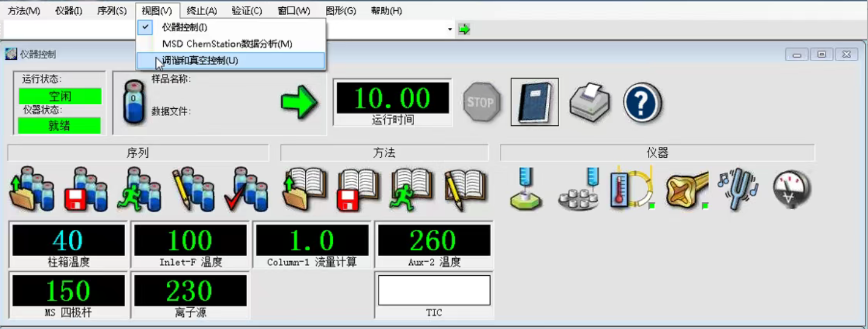868x329 pixels.
Task: Open the logbook icon
Action: [534, 102]
